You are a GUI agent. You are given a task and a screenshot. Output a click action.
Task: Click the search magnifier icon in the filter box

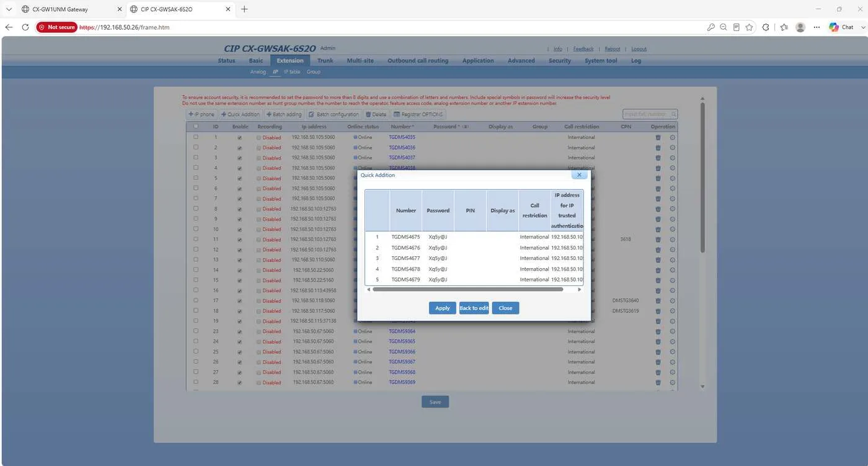click(x=673, y=114)
